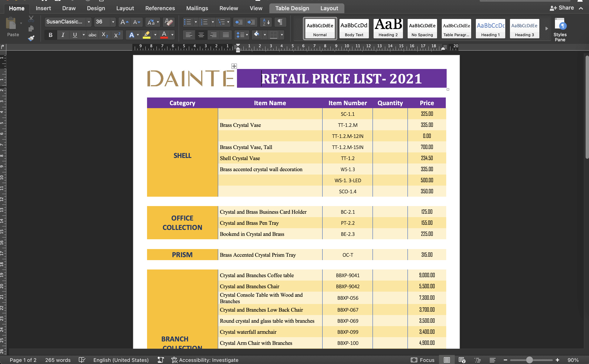Apply shading paint bucket
Image resolution: width=589 pixels, height=364 pixels.
coord(257,35)
